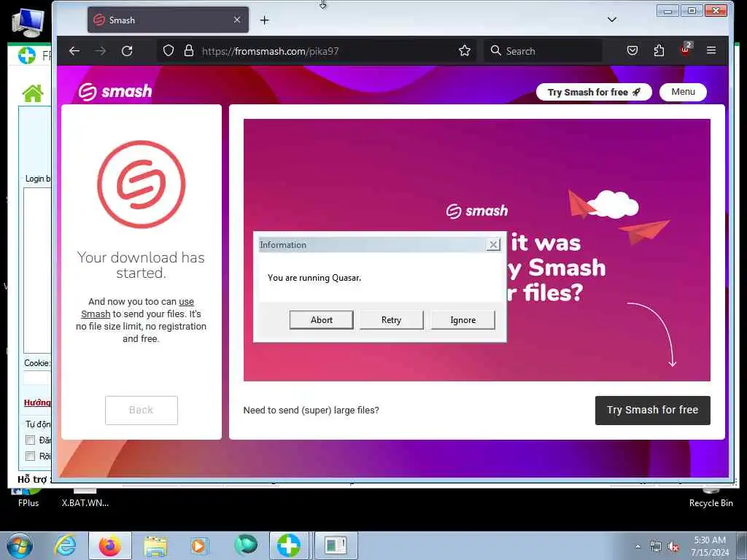Select the X.BAT.WN desktop file
This screenshot has height=560, width=747.
coord(85,498)
